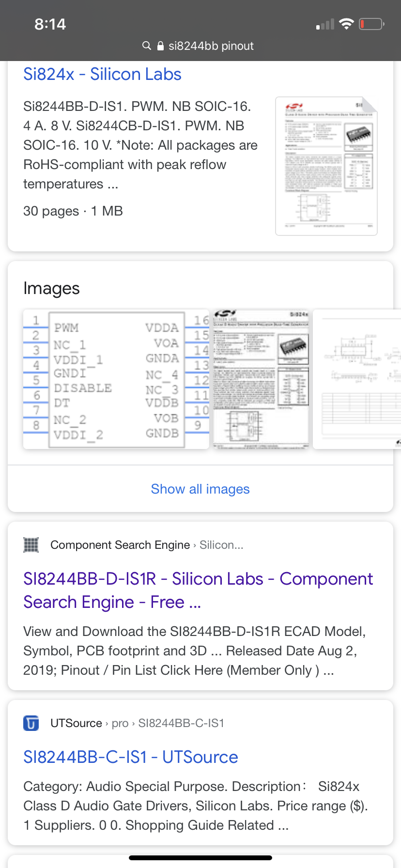Tap the cellular signal bars

pos(325,24)
